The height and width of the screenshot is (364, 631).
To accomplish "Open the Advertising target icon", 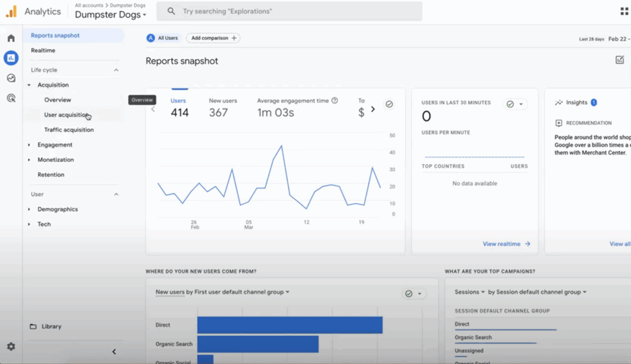I will click(x=11, y=98).
